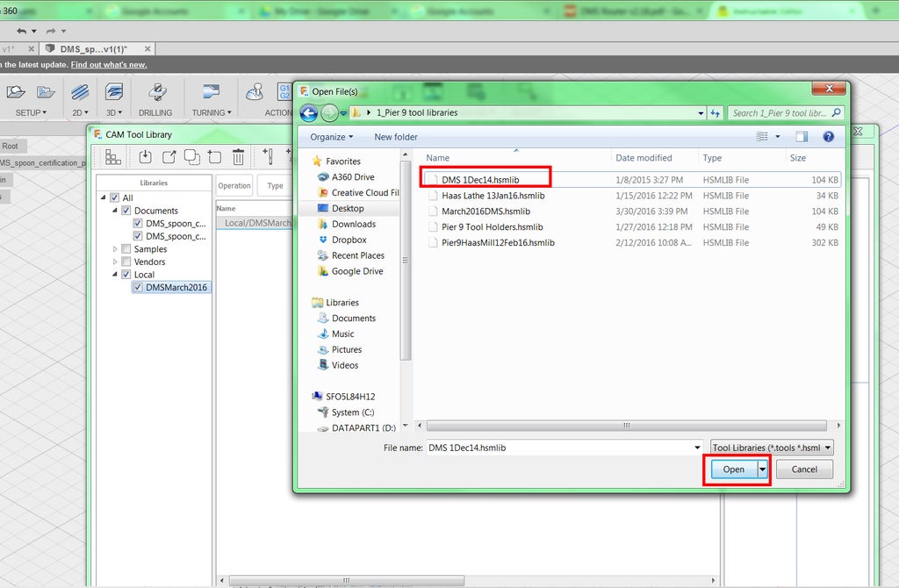This screenshot has width=899, height=588.
Task: Open the 3D dropdown menu
Action: 114,113
